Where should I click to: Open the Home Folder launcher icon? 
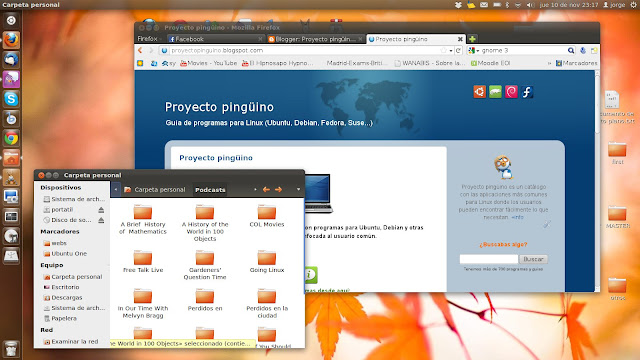pos(11,158)
